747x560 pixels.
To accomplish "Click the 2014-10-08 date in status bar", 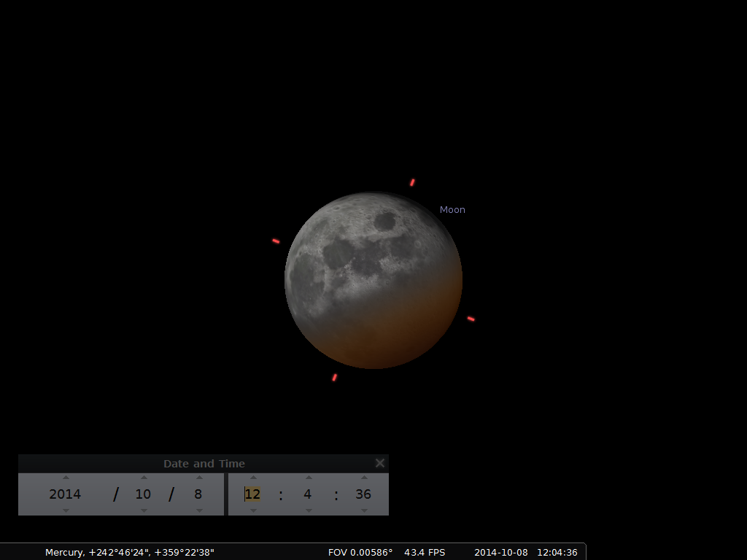I will tap(501, 553).
